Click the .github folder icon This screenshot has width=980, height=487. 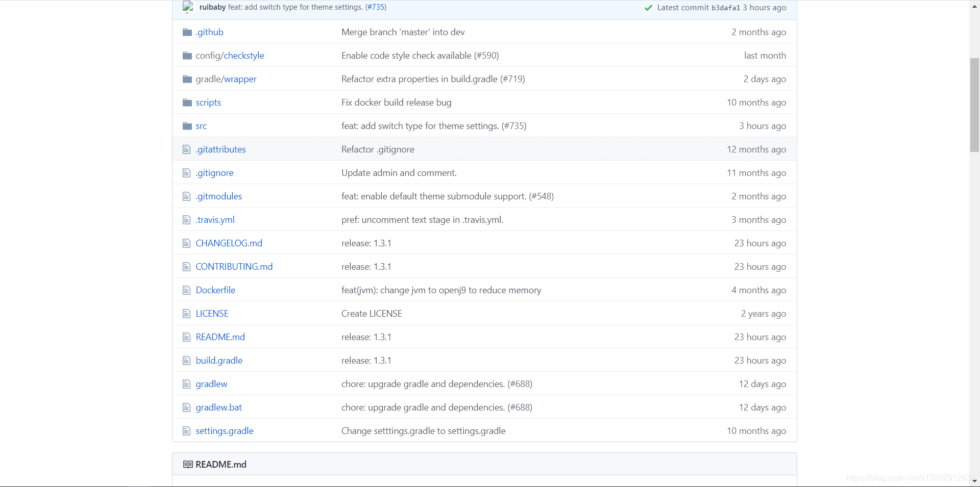click(187, 32)
